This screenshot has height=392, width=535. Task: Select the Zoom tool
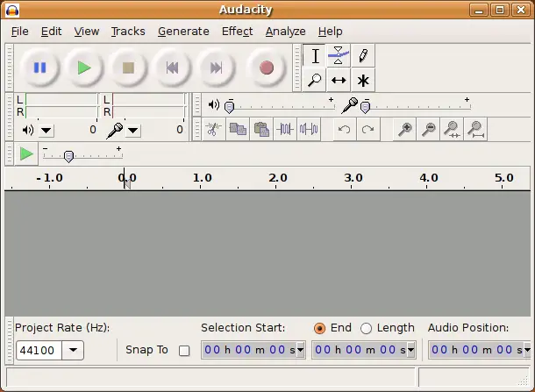pos(315,80)
